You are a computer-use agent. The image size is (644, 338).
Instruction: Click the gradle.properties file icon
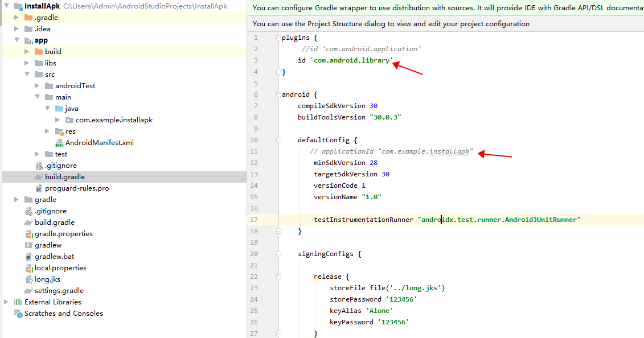(28, 234)
